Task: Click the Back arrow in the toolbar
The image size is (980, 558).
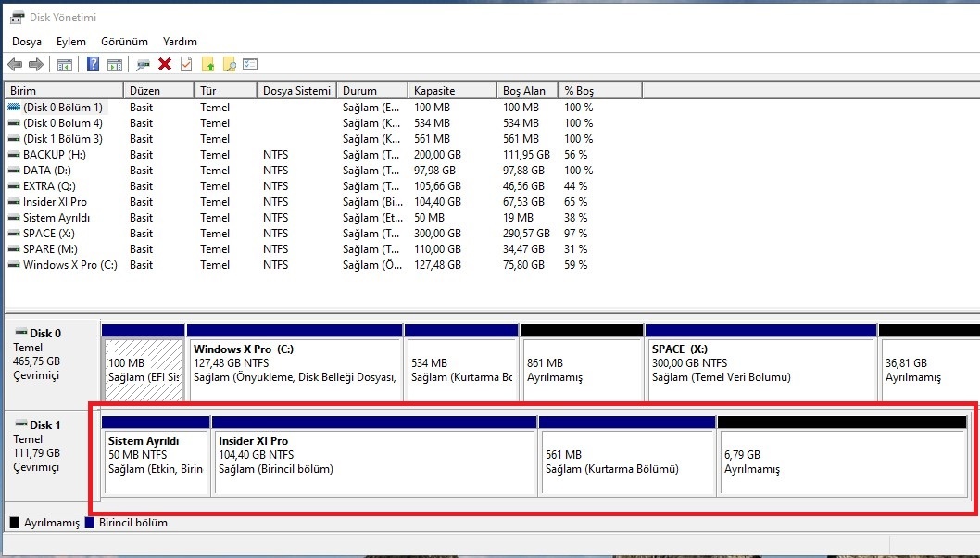Action: click(15, 64)
